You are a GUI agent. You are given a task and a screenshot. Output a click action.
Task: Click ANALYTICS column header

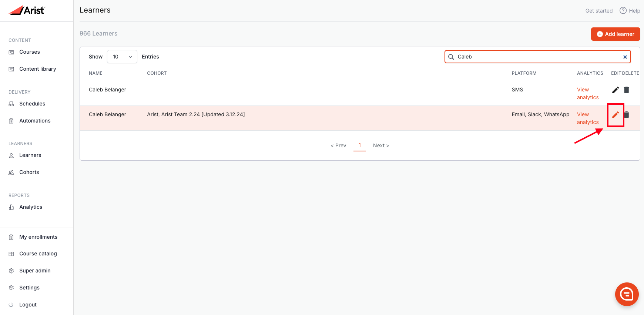pyautogui.click(x=590, y=73)
